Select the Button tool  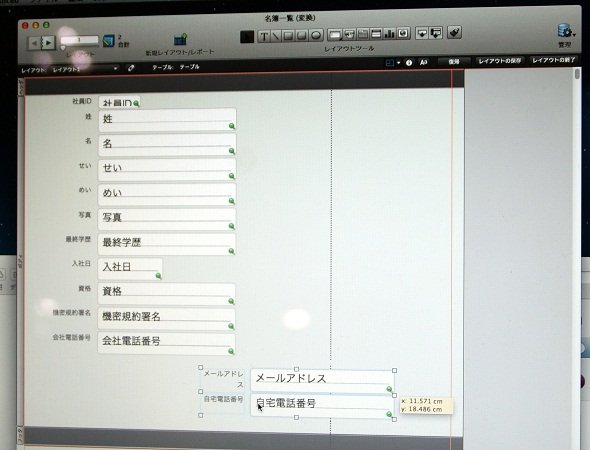[x=349, y=34]
